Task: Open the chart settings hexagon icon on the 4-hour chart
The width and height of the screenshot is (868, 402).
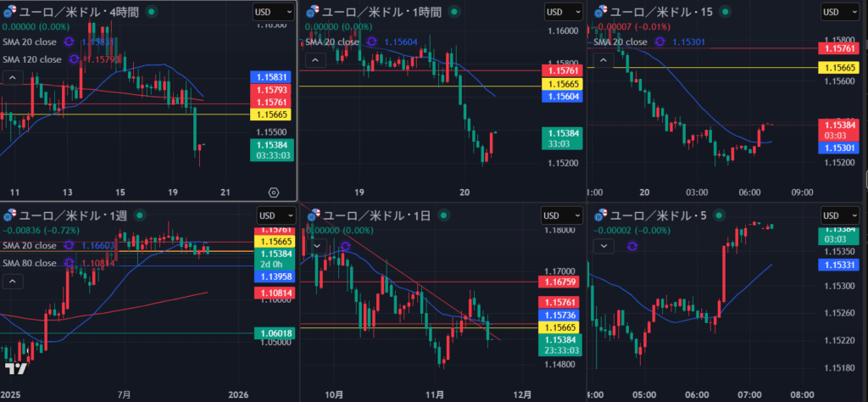Action: [x=273, y=193]
